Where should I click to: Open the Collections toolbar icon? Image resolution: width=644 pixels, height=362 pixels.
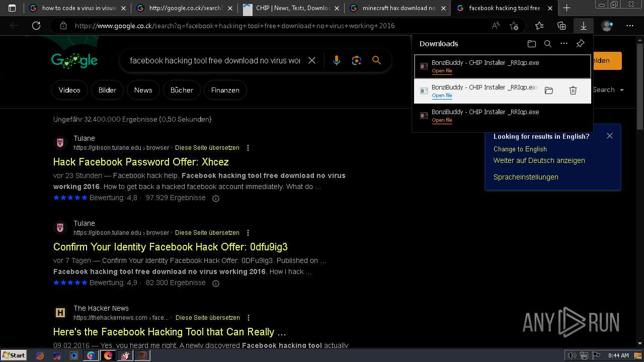(x=561, y=26)
